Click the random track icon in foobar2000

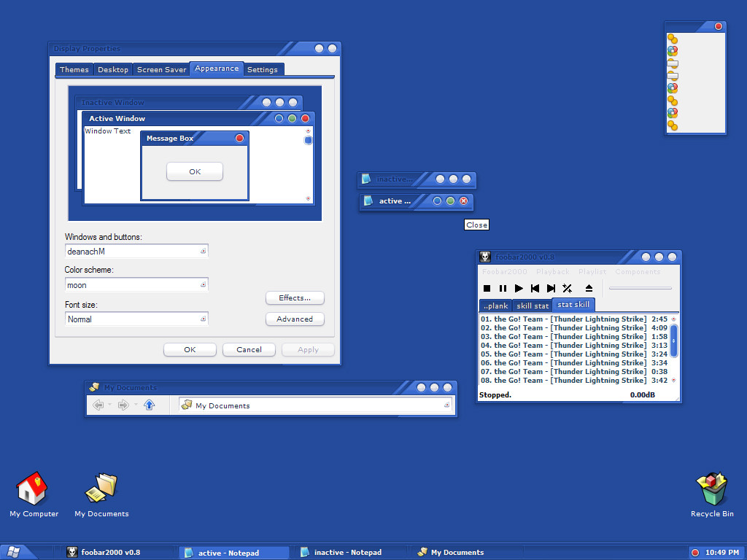567,288
